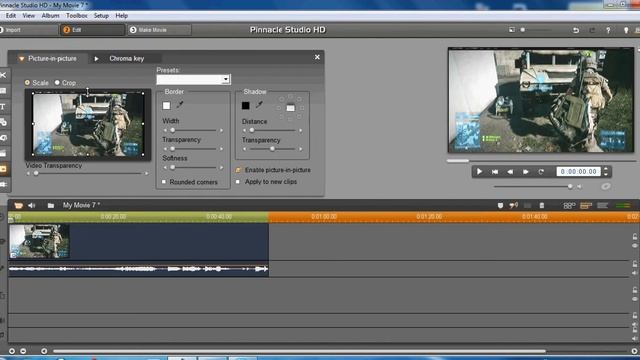Click the lightbulb tips icon
This screenshot has width=640, height=360.
coord(626,30)
